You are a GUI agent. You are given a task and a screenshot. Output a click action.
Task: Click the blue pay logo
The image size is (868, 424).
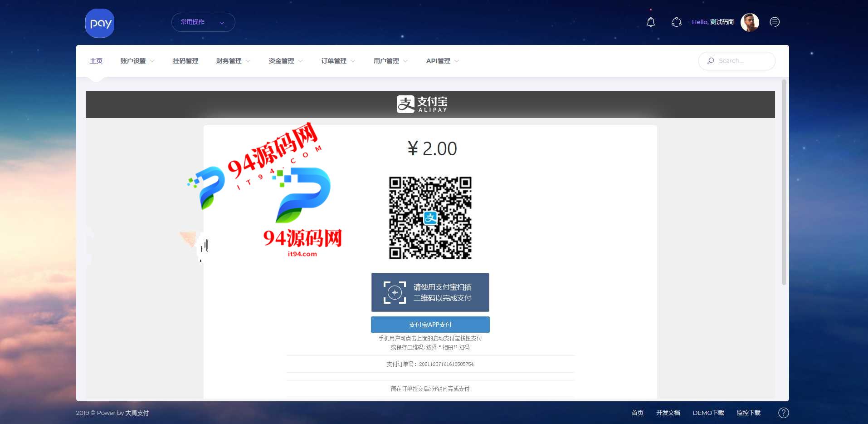point(100,23)
